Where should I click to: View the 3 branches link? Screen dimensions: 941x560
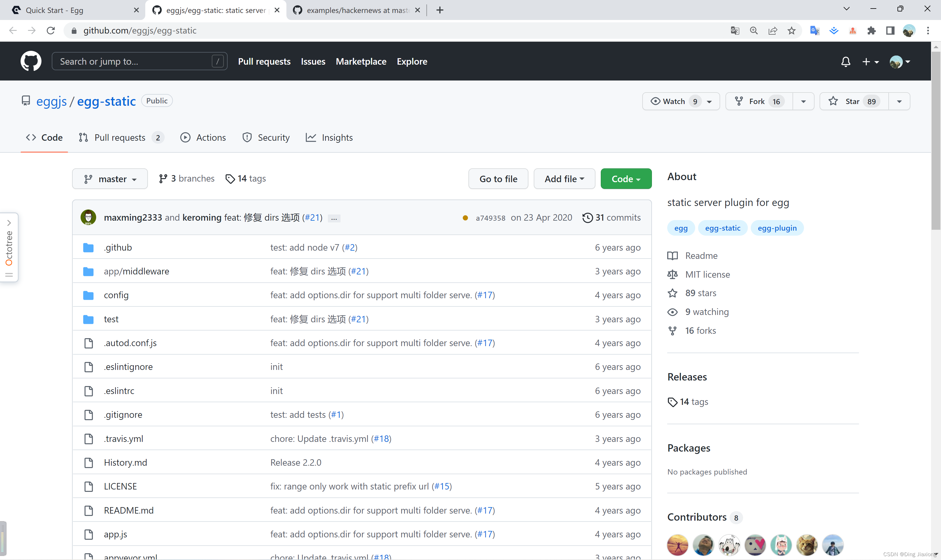click(186, 179)
